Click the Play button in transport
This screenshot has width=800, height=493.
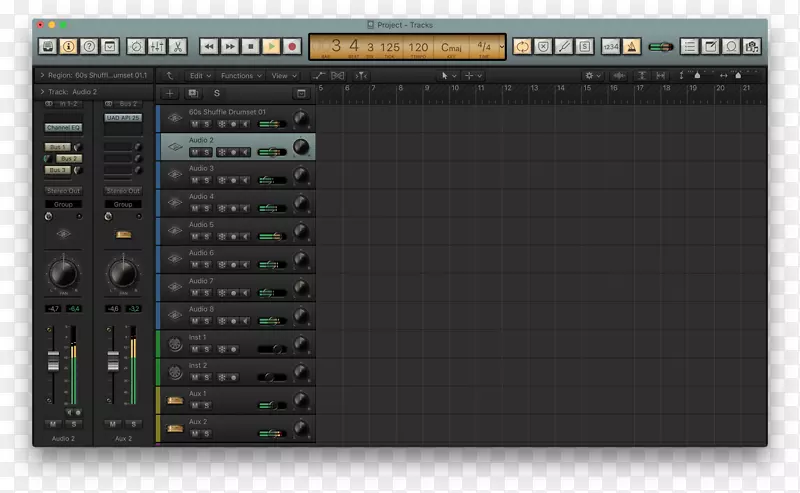tap(271, 46)
